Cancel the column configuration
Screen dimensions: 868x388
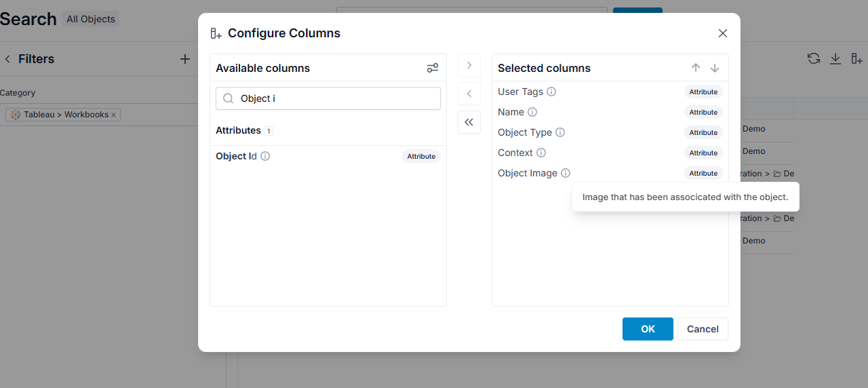(x=703, y=329)
